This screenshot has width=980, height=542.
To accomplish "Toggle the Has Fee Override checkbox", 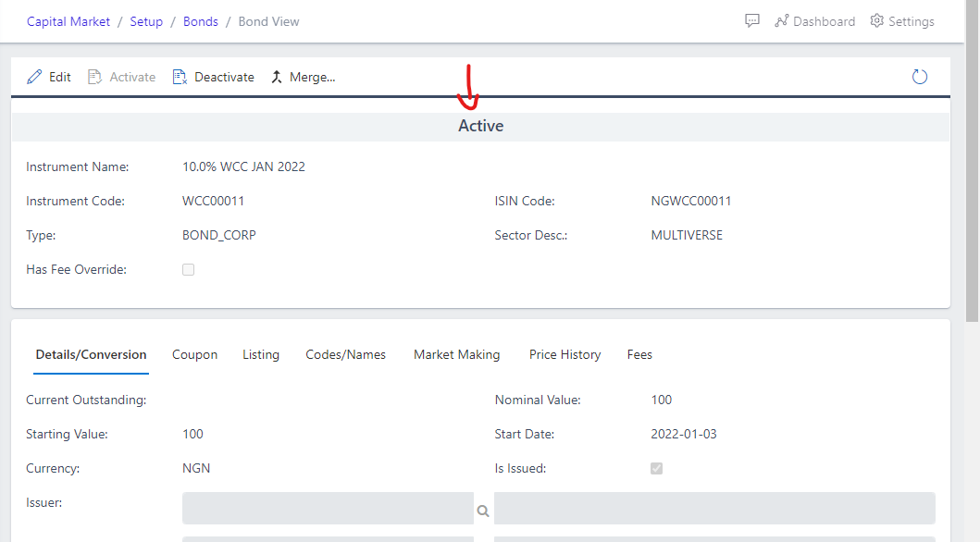I will [x=189, y=270].
